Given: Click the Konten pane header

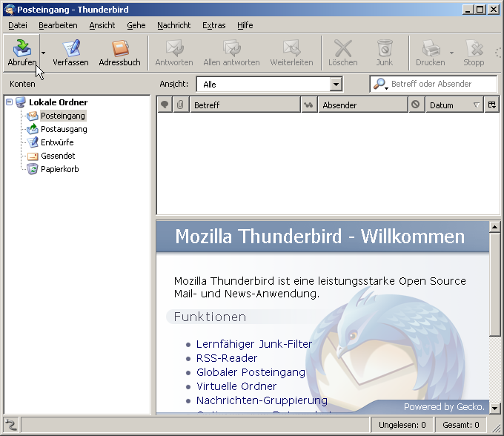Looking at the screenshot, I should coord(22,84).
